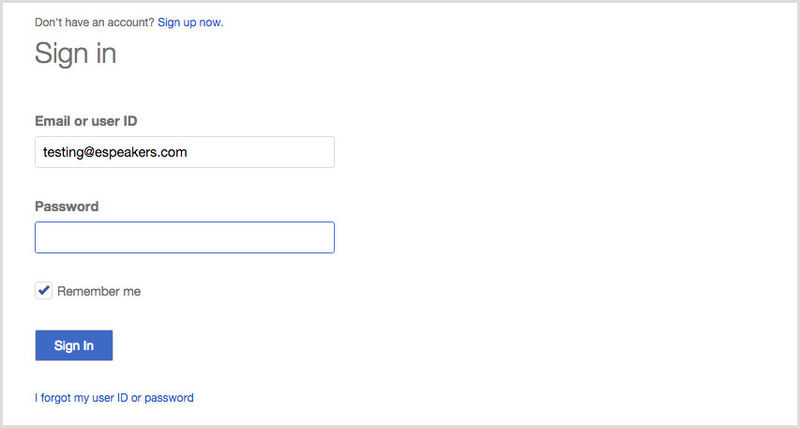This screenshot has height=428, width=800.
Task: Click the "Remember me" label text
Action: click(x=99, y=291)
